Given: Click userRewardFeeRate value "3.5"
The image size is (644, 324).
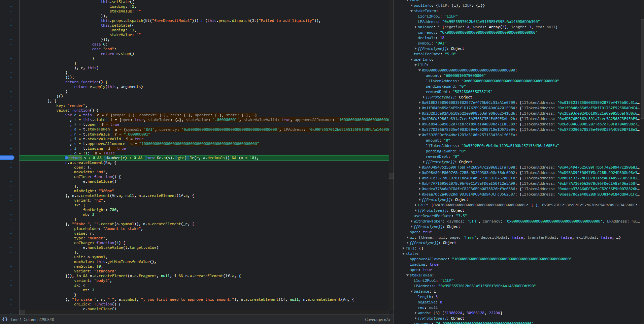Looking at the screenshot, I should 462,216.
